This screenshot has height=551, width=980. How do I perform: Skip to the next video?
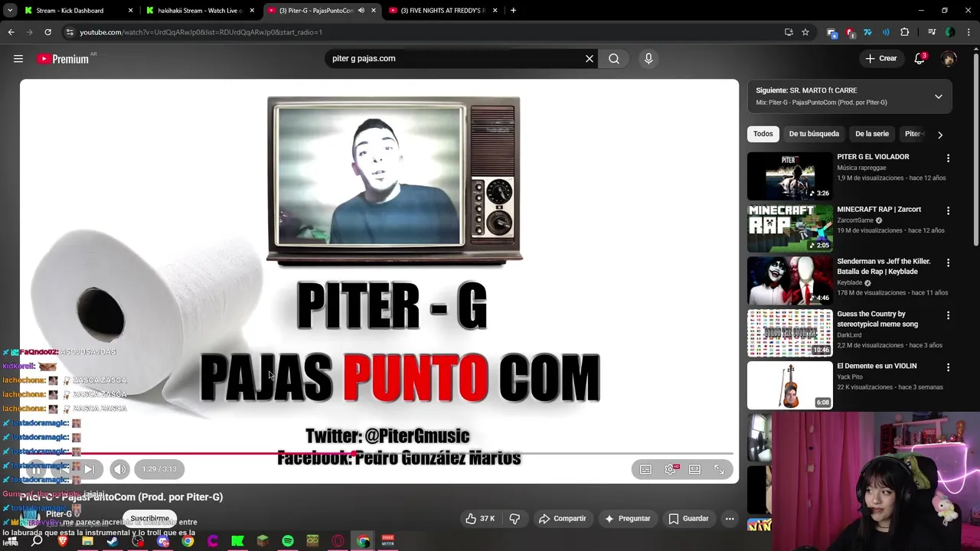pos(89,469)
